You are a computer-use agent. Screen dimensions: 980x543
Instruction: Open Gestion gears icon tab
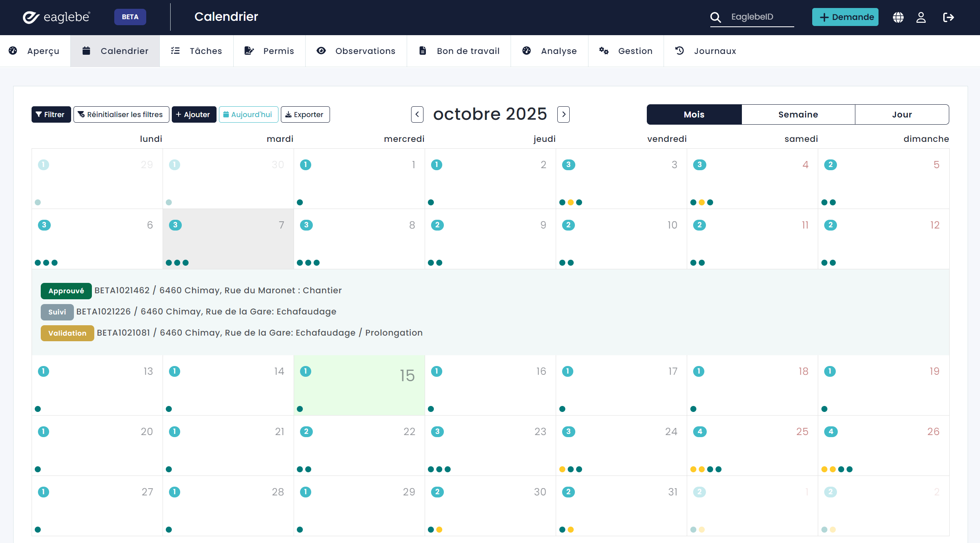pos(626,51)
